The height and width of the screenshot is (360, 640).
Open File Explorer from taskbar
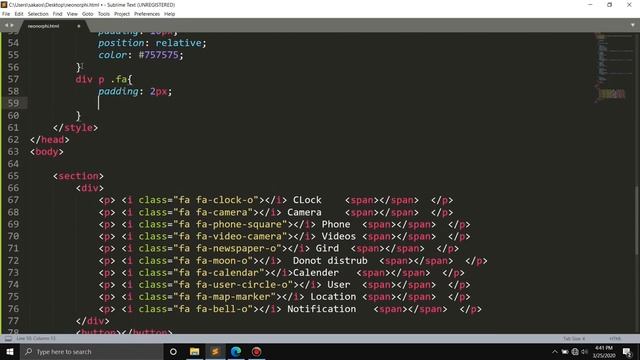tap(194, 351)
